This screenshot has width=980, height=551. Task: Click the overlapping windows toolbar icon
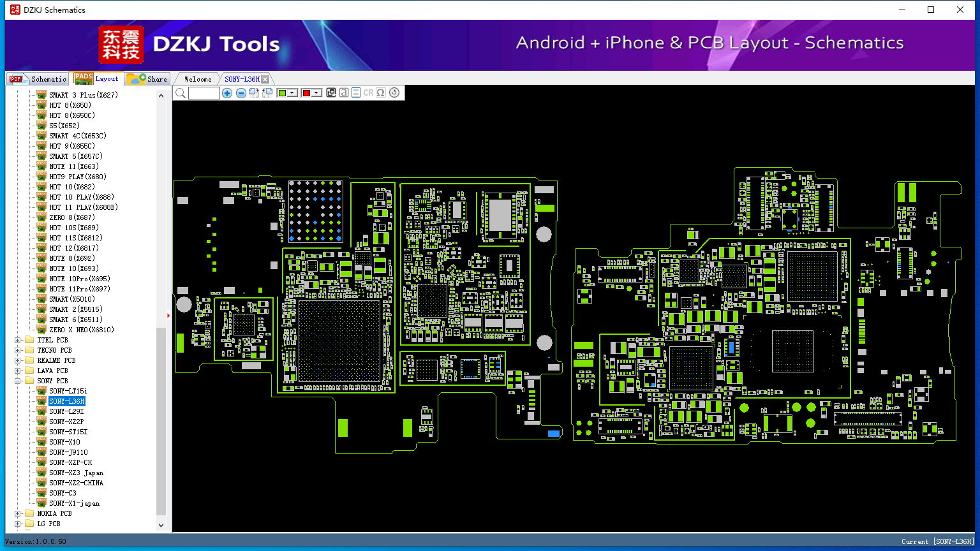pyautogui.click(x=331, y=93)
